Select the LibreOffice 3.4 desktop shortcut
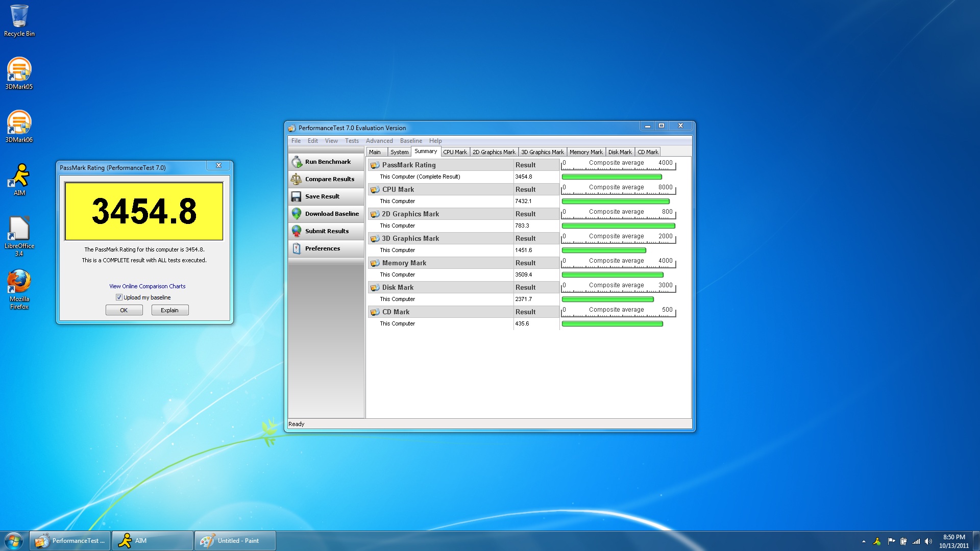Viewport: 980px width, 551px height. pos(19,236)
